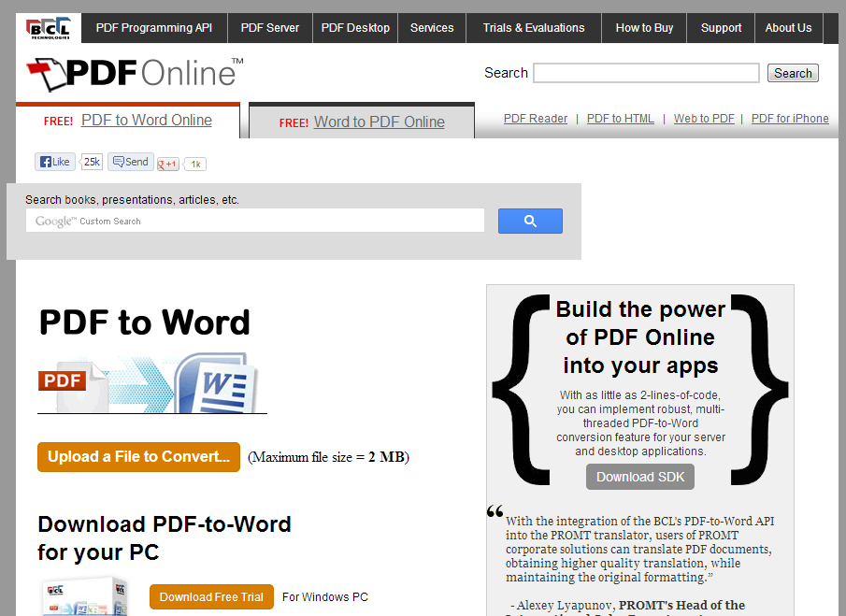Switch to Word to PDF Online tab
The height and width of the screenshot is (616, 846).
380,122
